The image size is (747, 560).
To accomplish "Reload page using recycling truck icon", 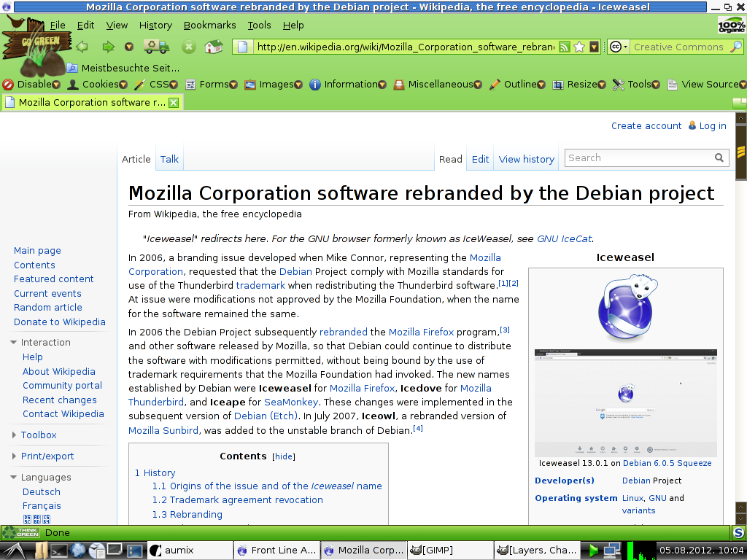I will pos(157,46).
